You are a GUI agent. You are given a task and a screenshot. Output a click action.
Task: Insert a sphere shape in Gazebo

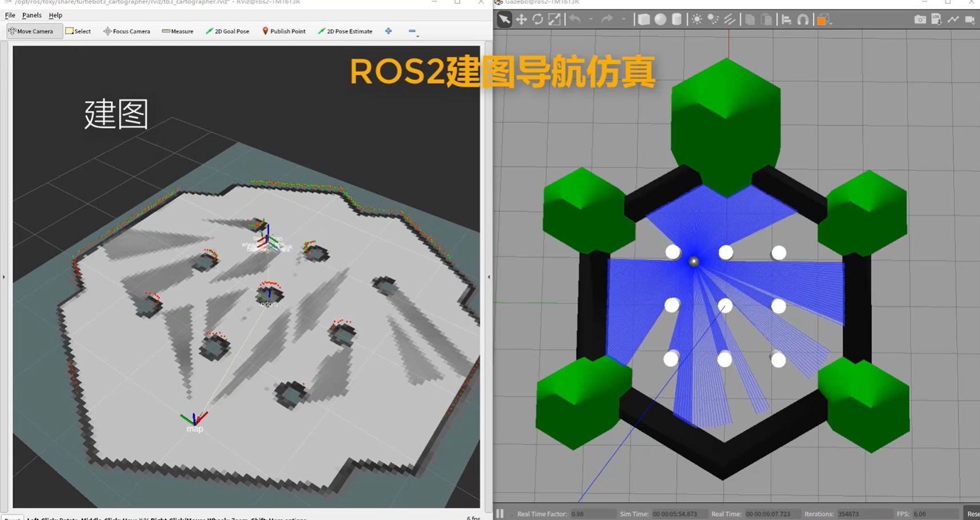click(x=660, y=19)
